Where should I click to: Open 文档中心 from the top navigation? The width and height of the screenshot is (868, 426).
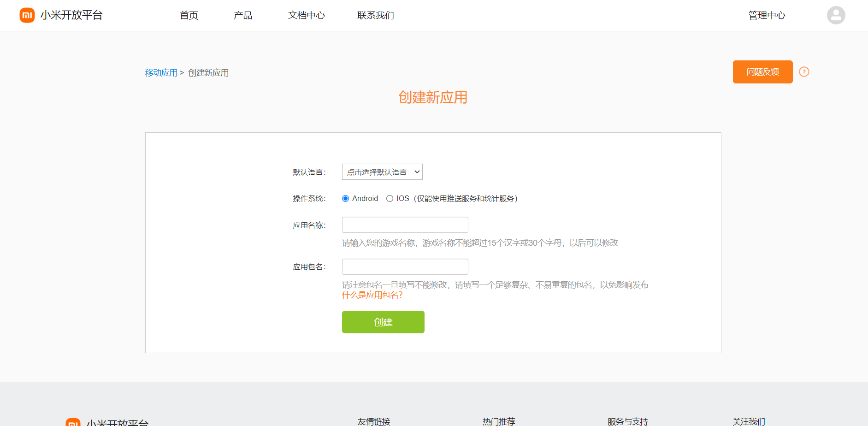click(x=306, y=16)
